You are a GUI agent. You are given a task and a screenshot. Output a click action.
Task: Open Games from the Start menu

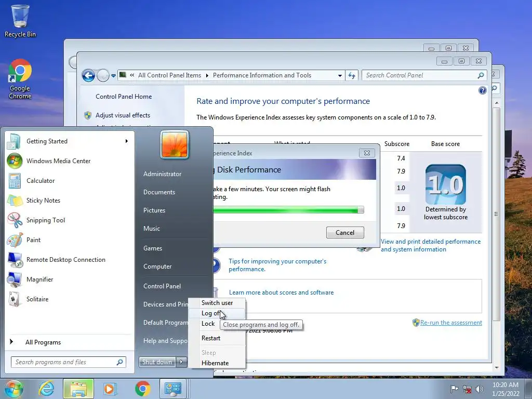pos(153,248)
